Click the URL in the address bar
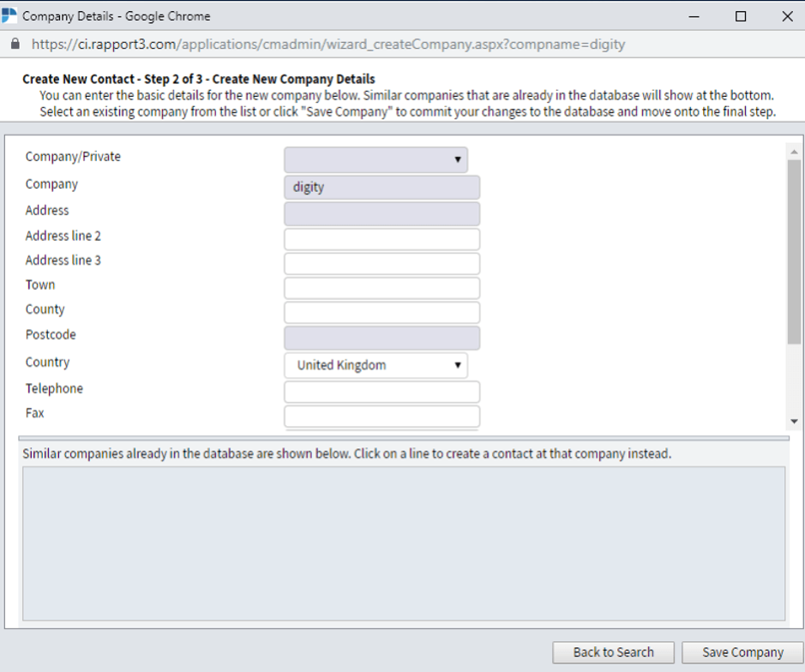The width and height of the screenshot is (805, 672). click(x=328, y=45)
